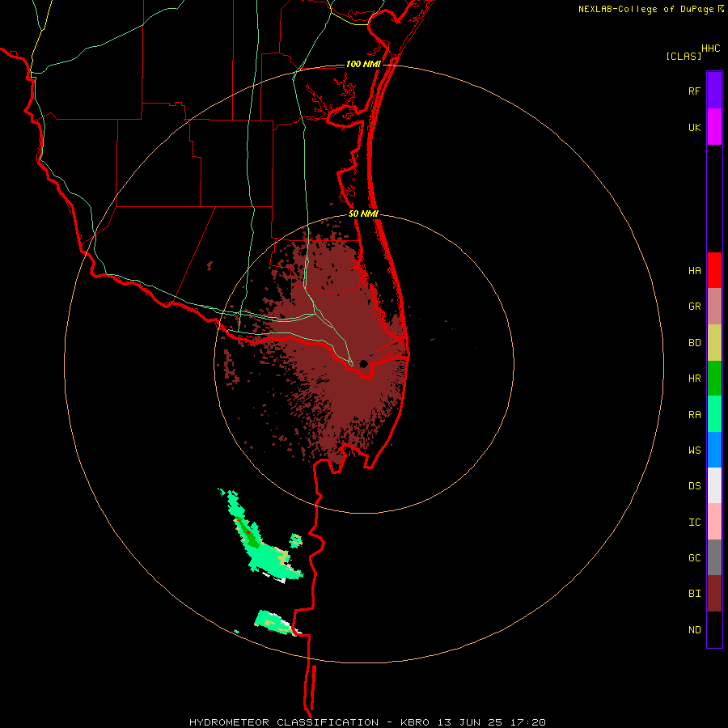728x728 pixels.
Task: Click the "UK" legend label
Action: 695,128
